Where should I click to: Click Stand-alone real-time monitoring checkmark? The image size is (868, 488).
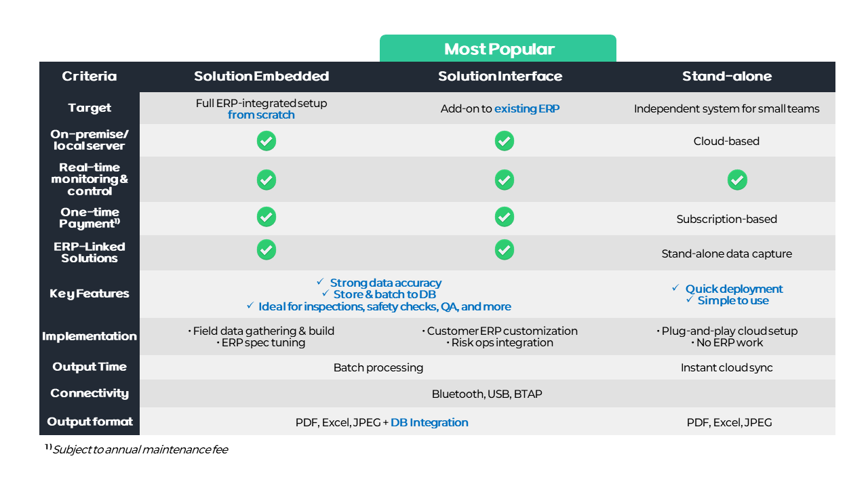tap(737, 180)
